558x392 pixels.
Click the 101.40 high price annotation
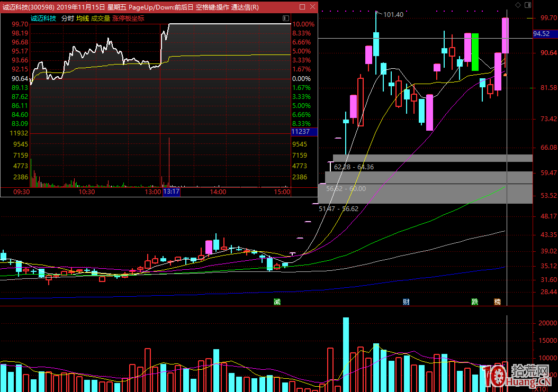(393, 14)
